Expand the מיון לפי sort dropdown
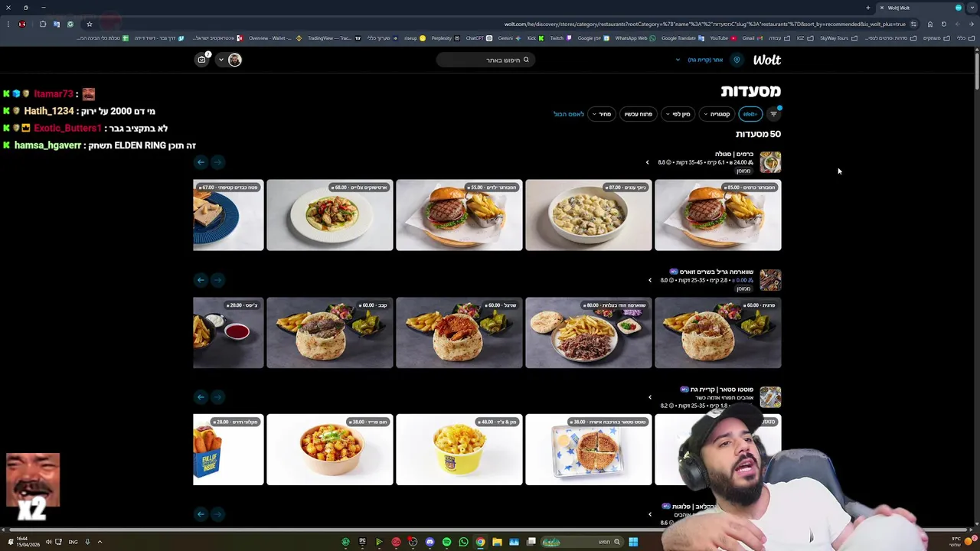 point(678,114)
